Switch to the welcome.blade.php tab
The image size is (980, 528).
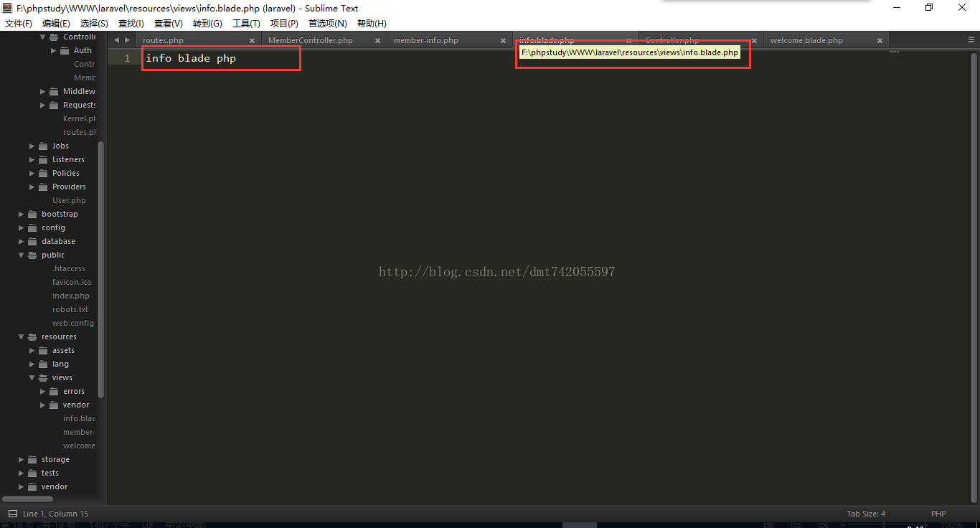click(x=806, y=41)
